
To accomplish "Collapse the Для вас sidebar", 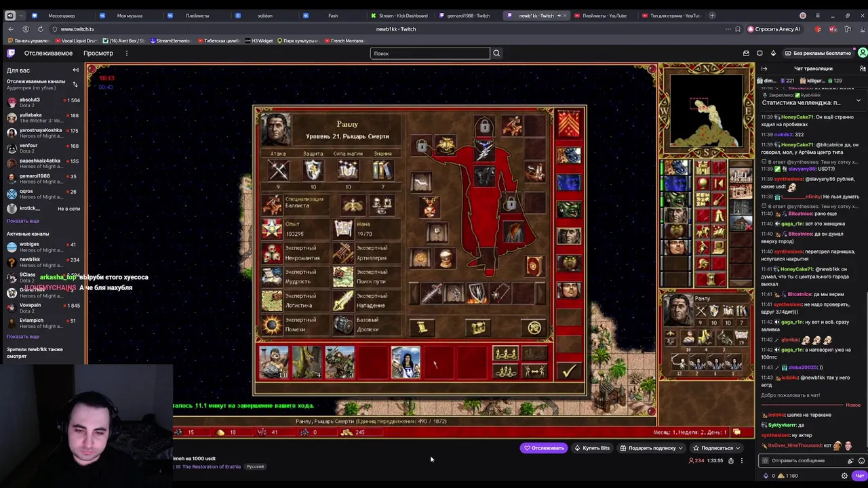I will (x=75, y=70).
